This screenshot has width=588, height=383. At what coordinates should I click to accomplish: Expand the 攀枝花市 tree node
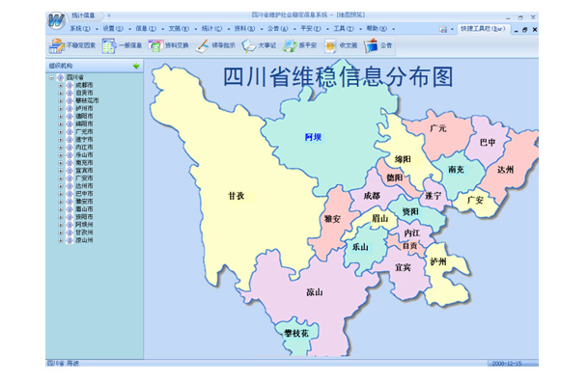point(61,100)
